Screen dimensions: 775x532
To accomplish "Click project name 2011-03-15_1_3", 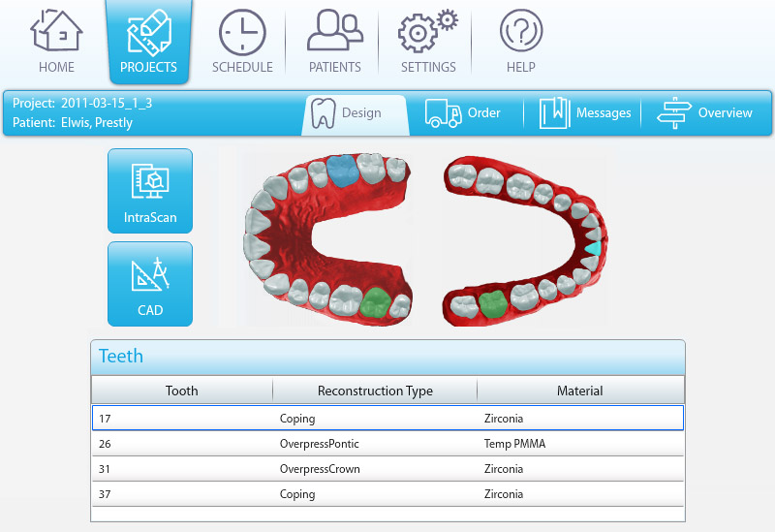I will [x=107, y=104].
